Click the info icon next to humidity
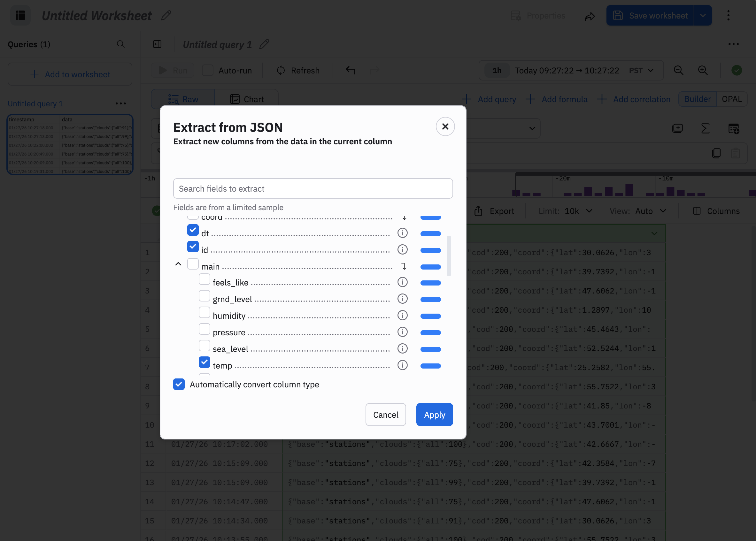This screenshot has height=541, width=756. (x=402, y=315)
